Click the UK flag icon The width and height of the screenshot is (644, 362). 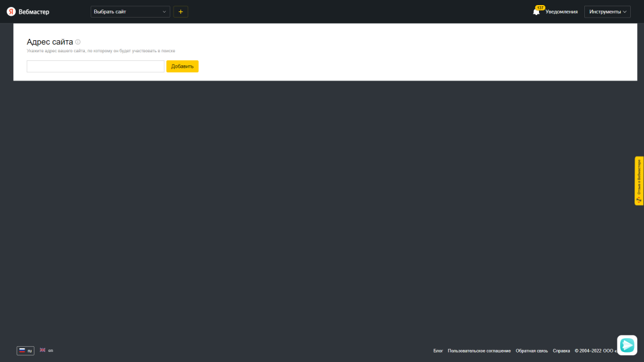click(x=43, y=350)
